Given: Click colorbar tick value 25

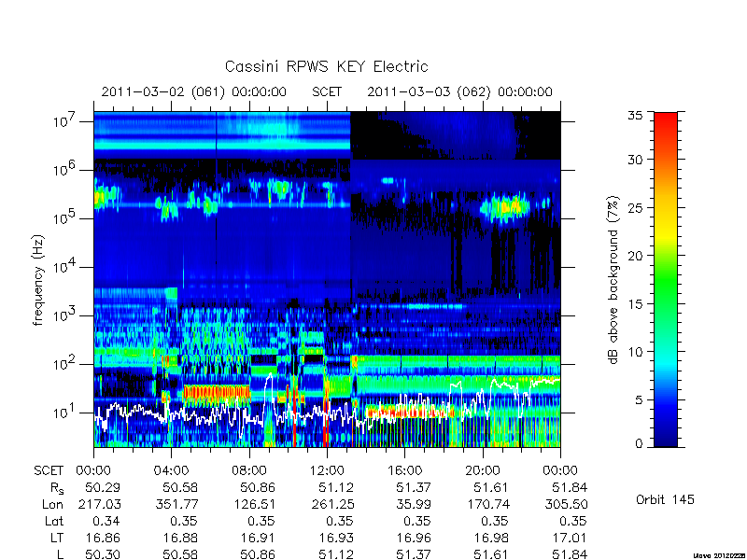Looking at the screenshot, I should tap(635, 207).
